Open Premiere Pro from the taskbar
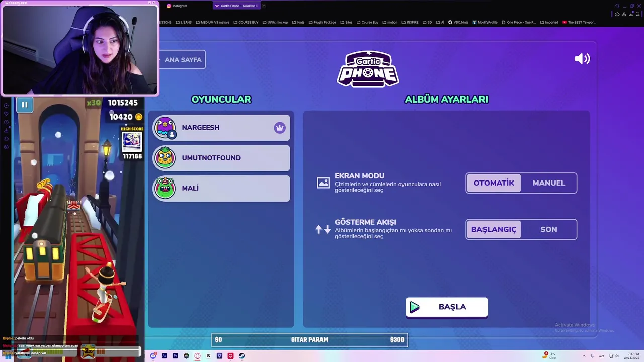Screen dimensions: 644x362 click(x=175, y=356)
